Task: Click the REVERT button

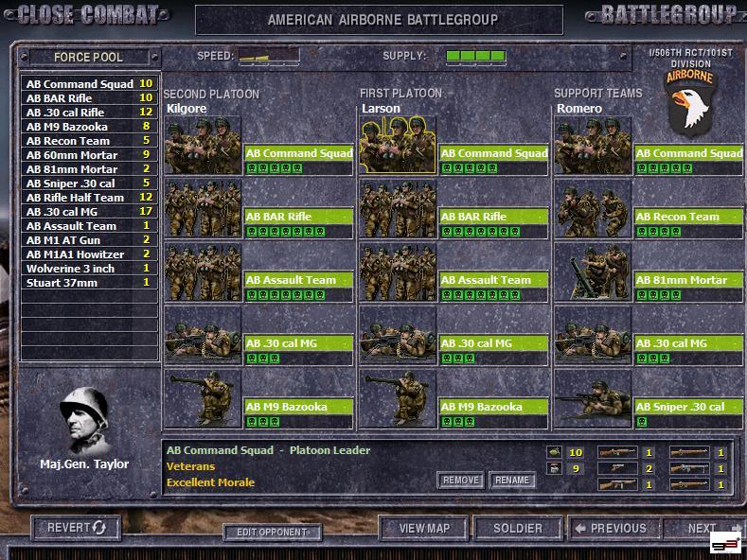Action: tap(77, 528)
